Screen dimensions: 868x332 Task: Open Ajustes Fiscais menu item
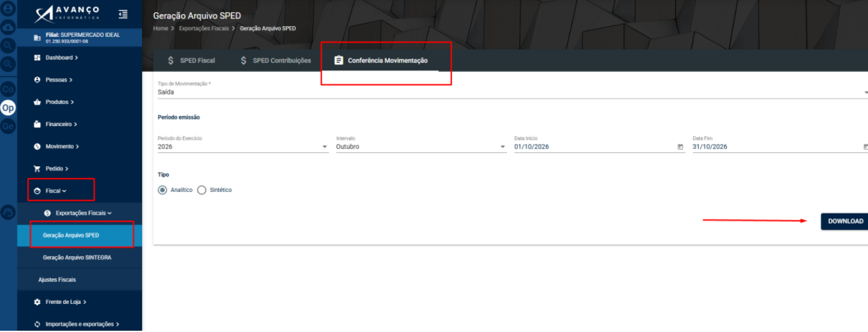pos(80,280)
